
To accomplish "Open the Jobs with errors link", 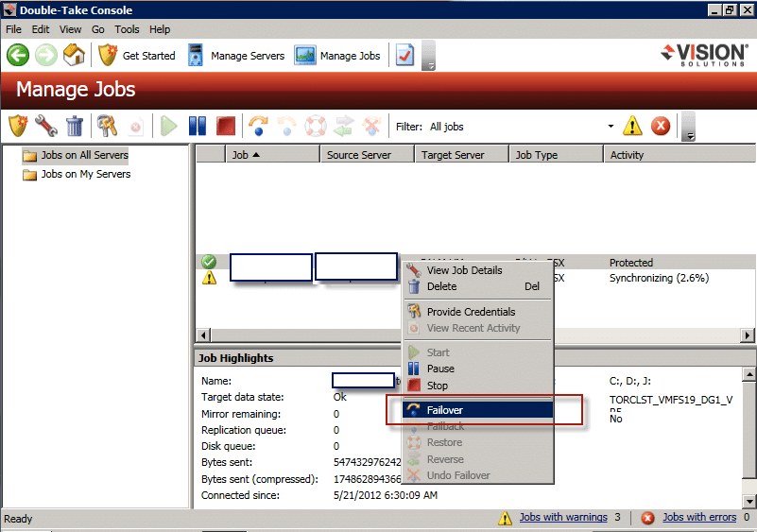I will 699,517.
